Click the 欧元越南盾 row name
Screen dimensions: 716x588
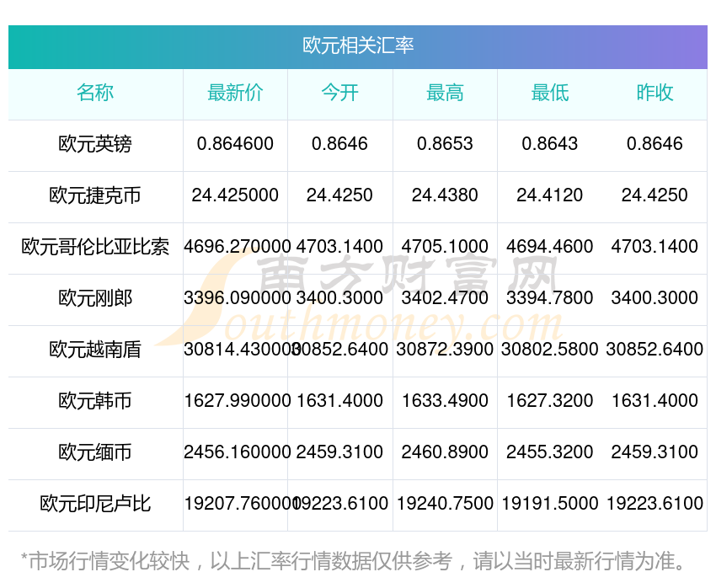pyautogui.click(x=95, y=350)
